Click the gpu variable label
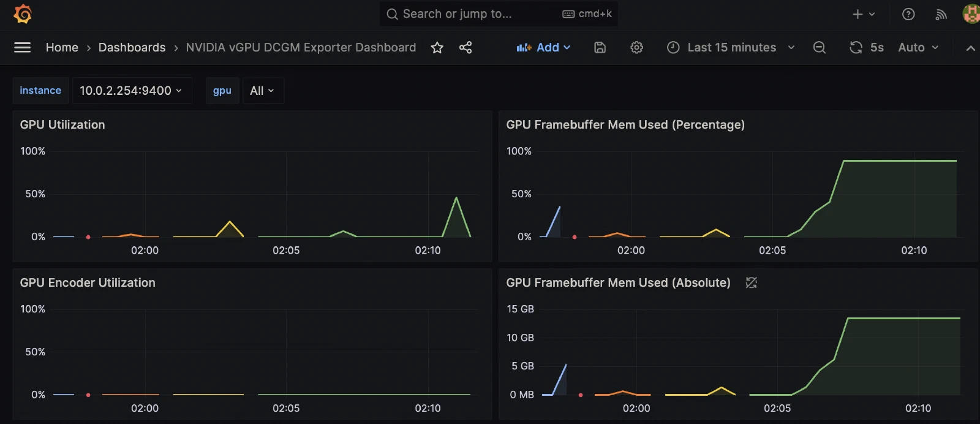Viewport: 980px width, 424px height. coord(222,91)
